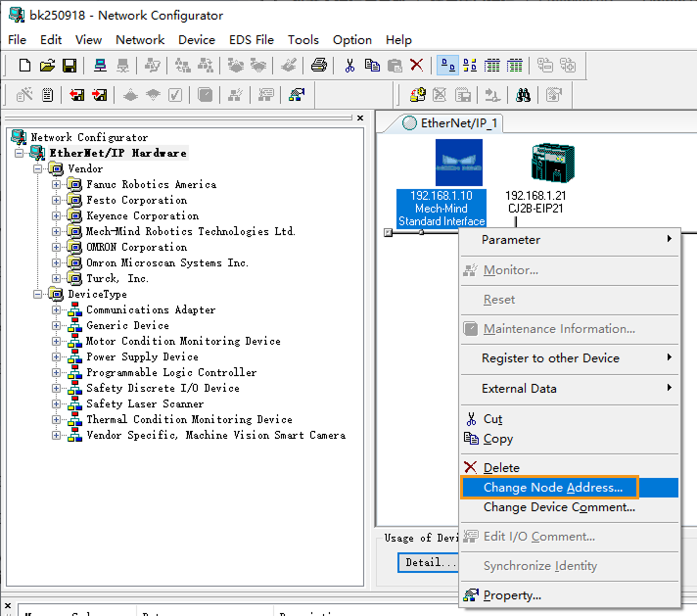Select the Generic Device tree item
This screenshot has height=616, width=697.
(x=127, y=325)
